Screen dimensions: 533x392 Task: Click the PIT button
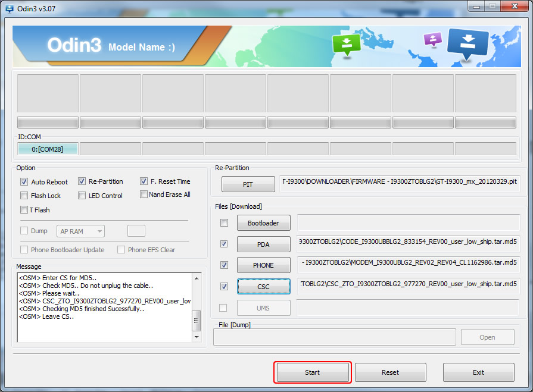click(x=248, y=184)
